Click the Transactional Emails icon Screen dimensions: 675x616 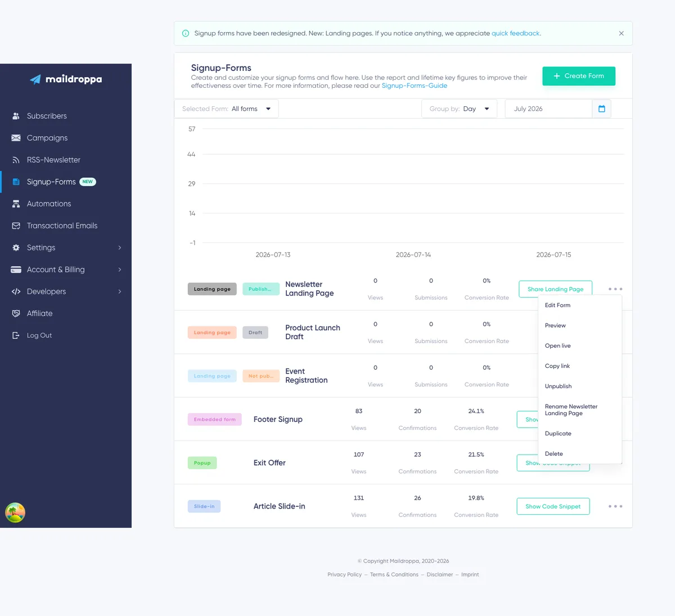click(16, 226)
